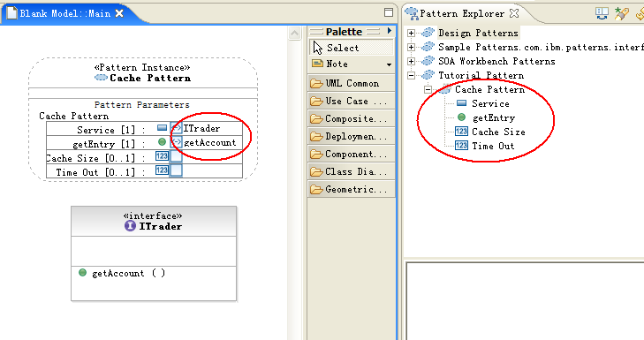Activate the Pattern Explorer tab
This screenshot has height=340, width=644.
click(x=462, y=13)
